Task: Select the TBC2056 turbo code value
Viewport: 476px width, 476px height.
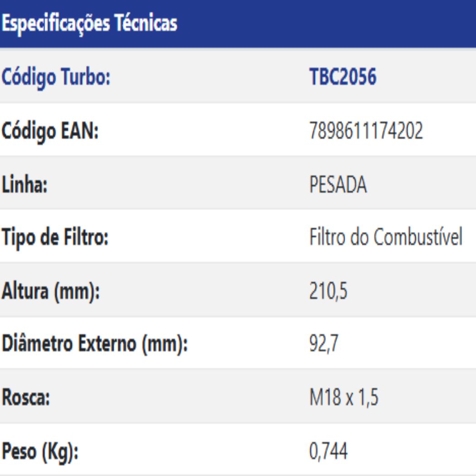Action: click(x=343, y=78)
